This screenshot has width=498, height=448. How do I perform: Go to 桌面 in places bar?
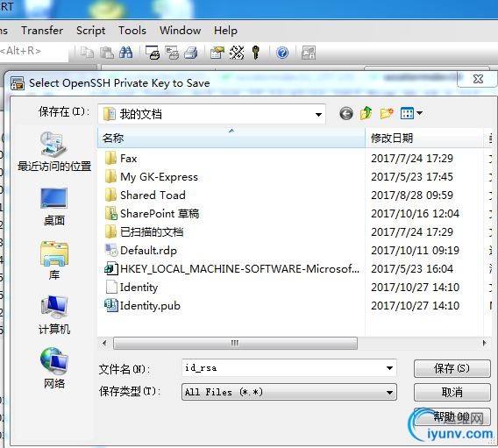pyautogui.click(x=54, y=207)
